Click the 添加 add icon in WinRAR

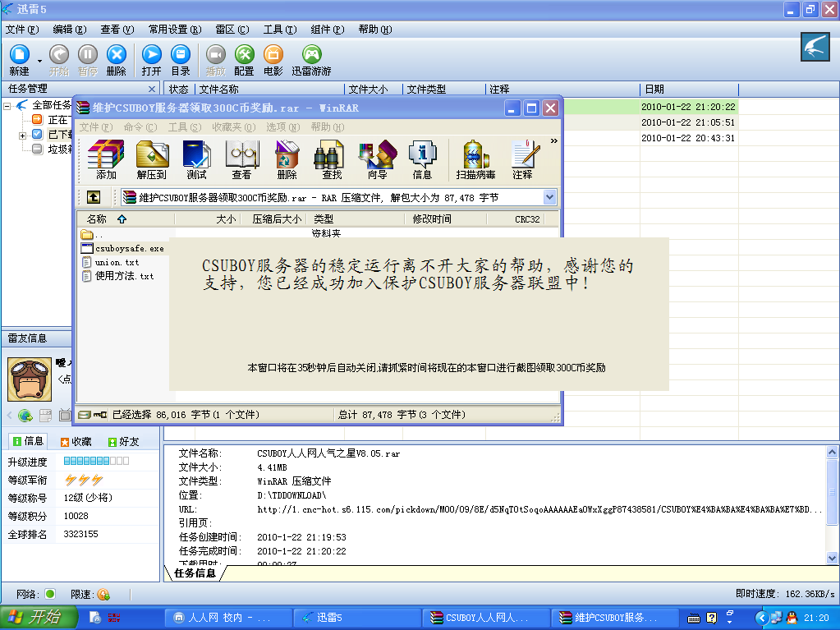(x=106, y=159)
